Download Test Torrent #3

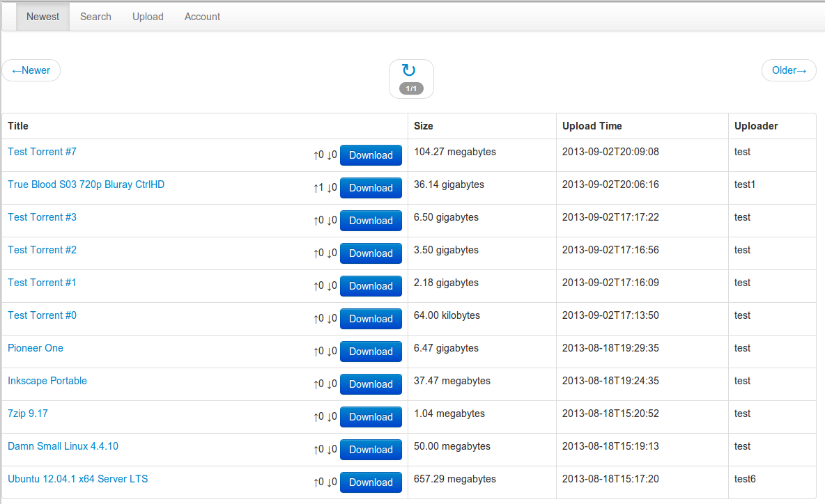point(371,221)
